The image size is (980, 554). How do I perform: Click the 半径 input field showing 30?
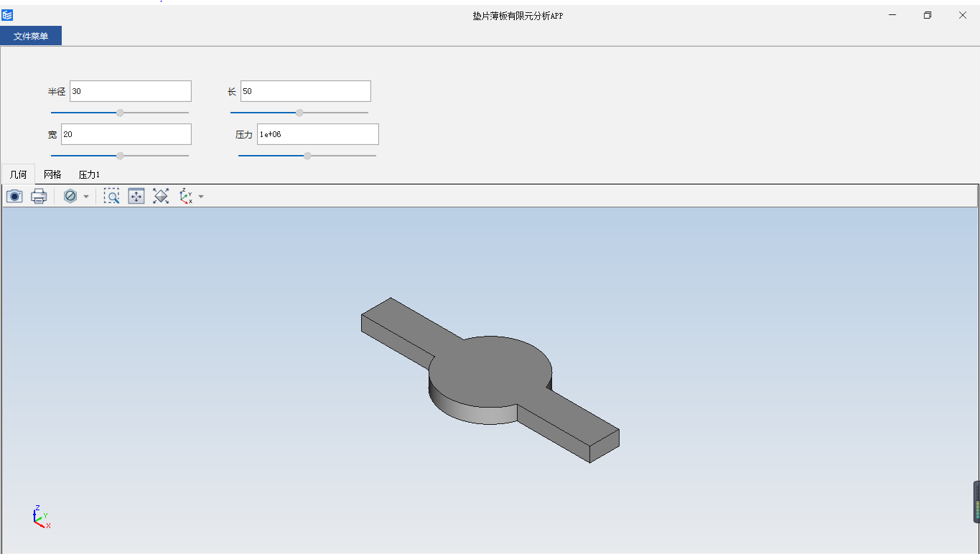pos(131,91)
